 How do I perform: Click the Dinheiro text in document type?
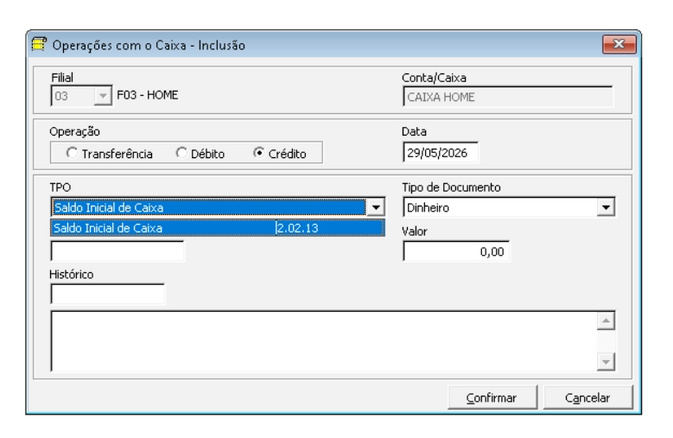tap(428, 208)
